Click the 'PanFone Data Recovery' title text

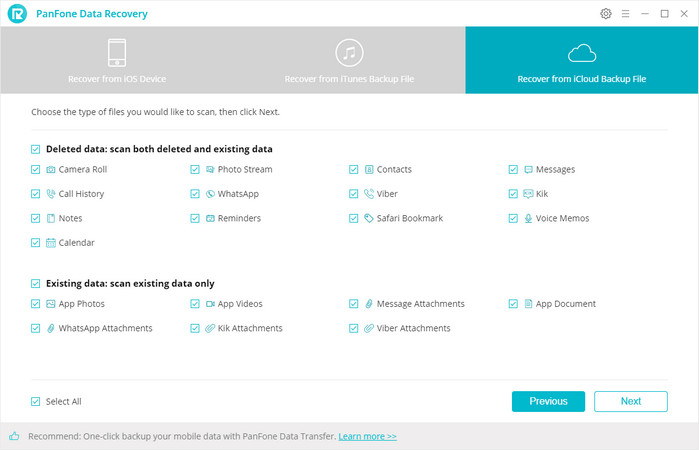pos(92,14)
